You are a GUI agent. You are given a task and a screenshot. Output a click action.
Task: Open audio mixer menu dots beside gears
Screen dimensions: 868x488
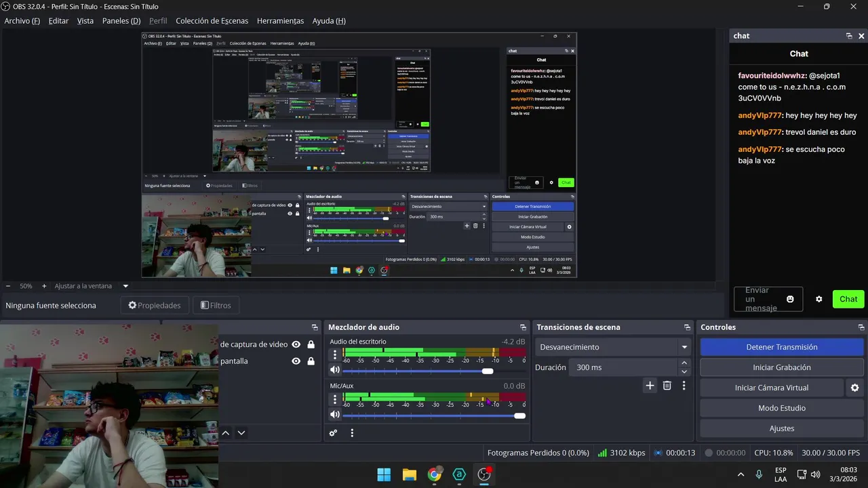[352, 433]
